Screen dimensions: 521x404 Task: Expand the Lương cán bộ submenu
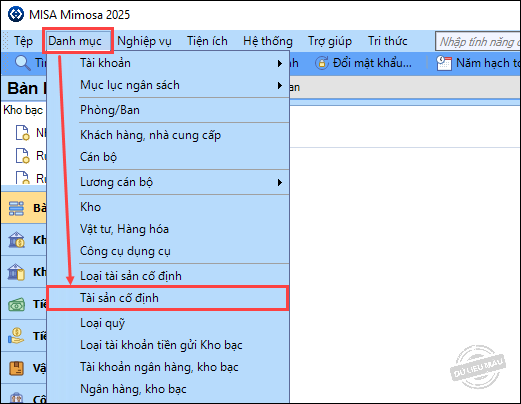coord(280,182)
